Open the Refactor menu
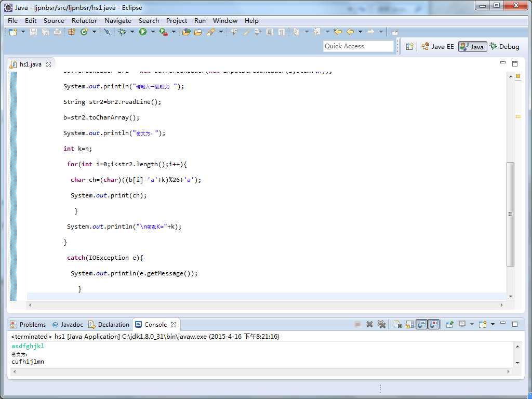This screenshot has height=399, width=532. (x=84, y=21)
